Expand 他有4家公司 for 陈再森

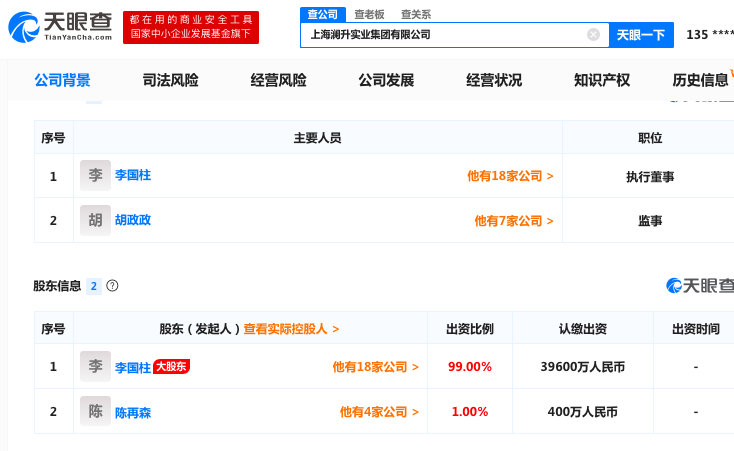coord(379,412)
